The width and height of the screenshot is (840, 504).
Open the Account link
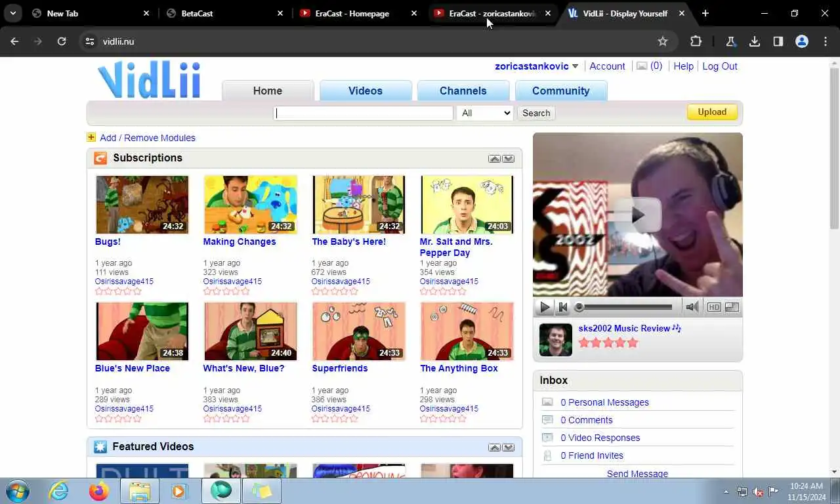pyautogui.click(x=607, y=66)
